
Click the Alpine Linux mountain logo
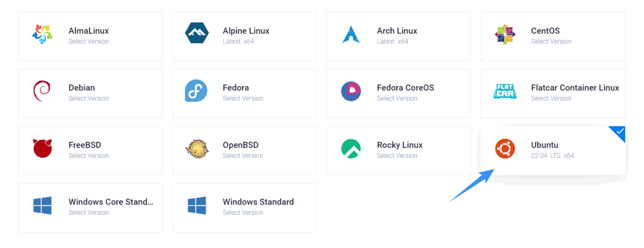point(196,33)
